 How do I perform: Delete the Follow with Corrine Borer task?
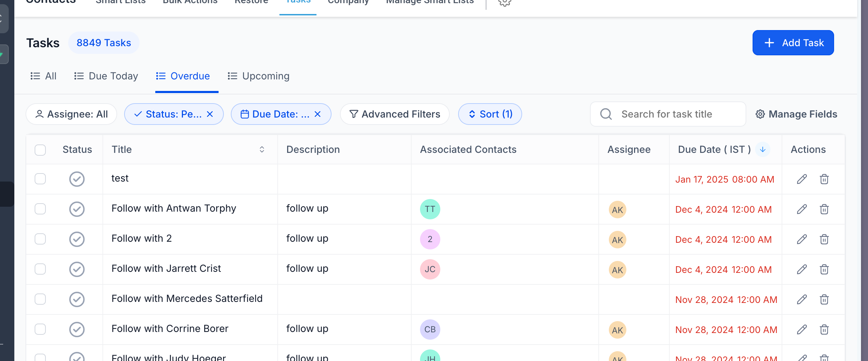(x=824, y=330)
